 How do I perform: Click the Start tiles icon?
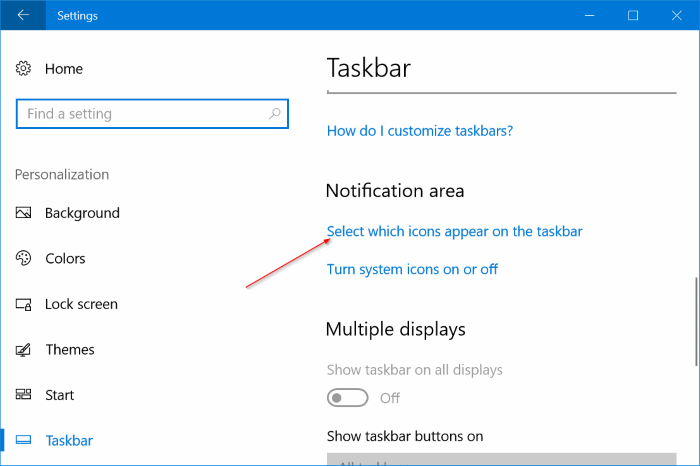pyautogui.click(x=23, y=394)
